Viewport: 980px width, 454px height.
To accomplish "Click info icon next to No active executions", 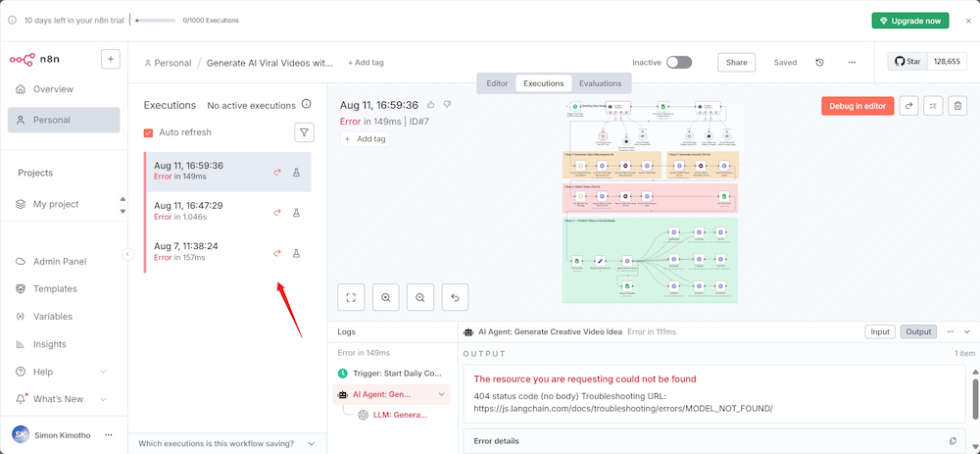I will [x=306, y=104].
